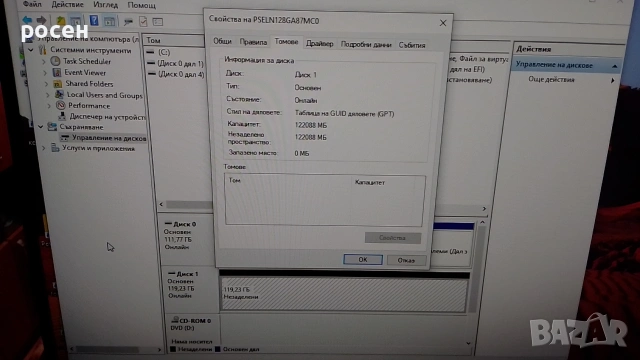Expand the Shared Folders node
Viewport: 640px width, 360px height.
(x=47, y=84)
